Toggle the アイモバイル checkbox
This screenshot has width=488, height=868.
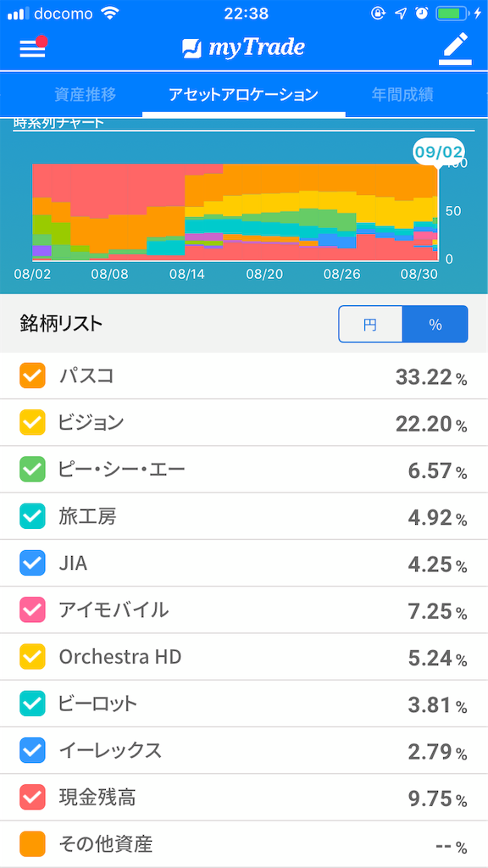click(x=33, y=609)
